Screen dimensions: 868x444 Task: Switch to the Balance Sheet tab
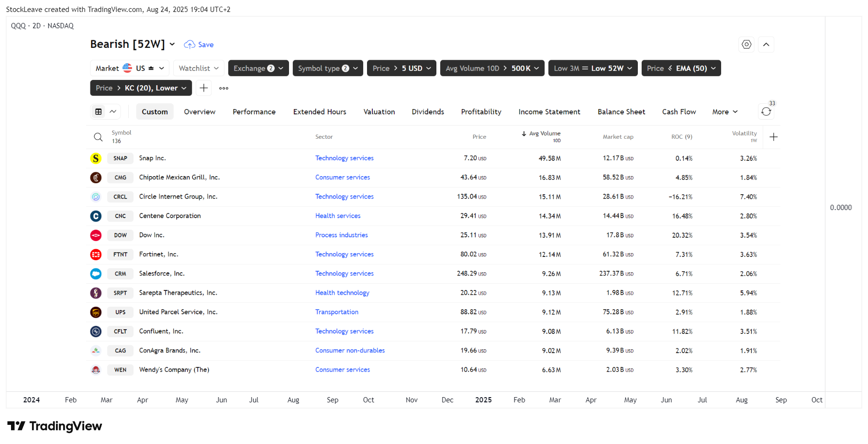click(x=621, y=112)
